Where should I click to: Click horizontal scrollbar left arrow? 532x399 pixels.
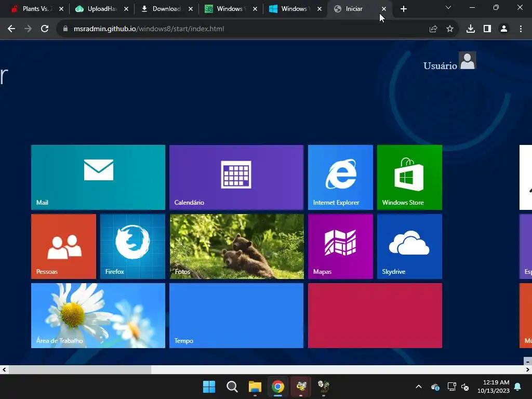[4, 370]
